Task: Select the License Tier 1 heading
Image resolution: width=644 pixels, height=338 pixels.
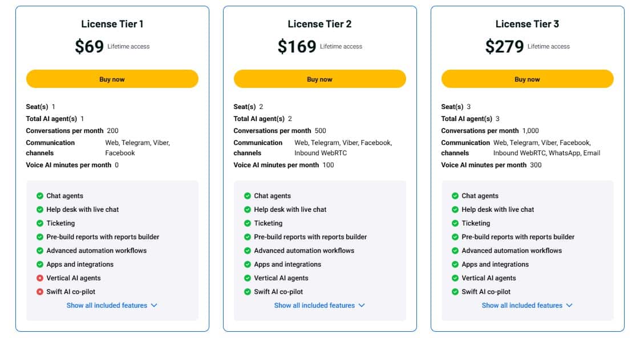Action: coord(111,24)
